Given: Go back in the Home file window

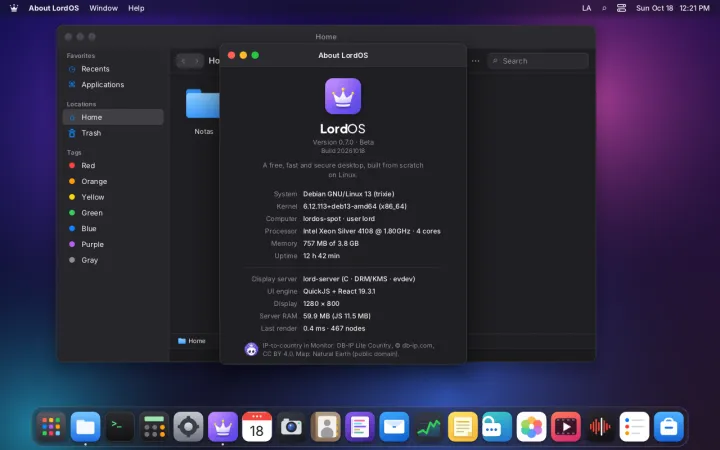Looking at the screenshot, I should [183, 61].
